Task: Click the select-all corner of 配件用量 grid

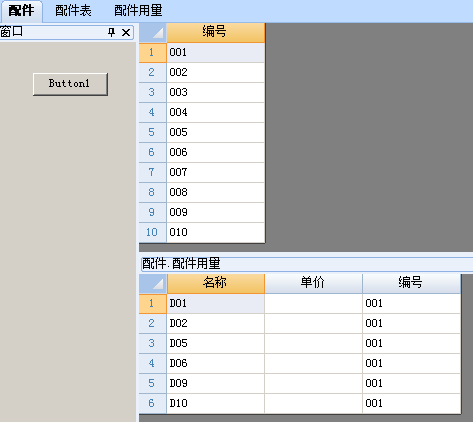Action: tap(153, 284)
